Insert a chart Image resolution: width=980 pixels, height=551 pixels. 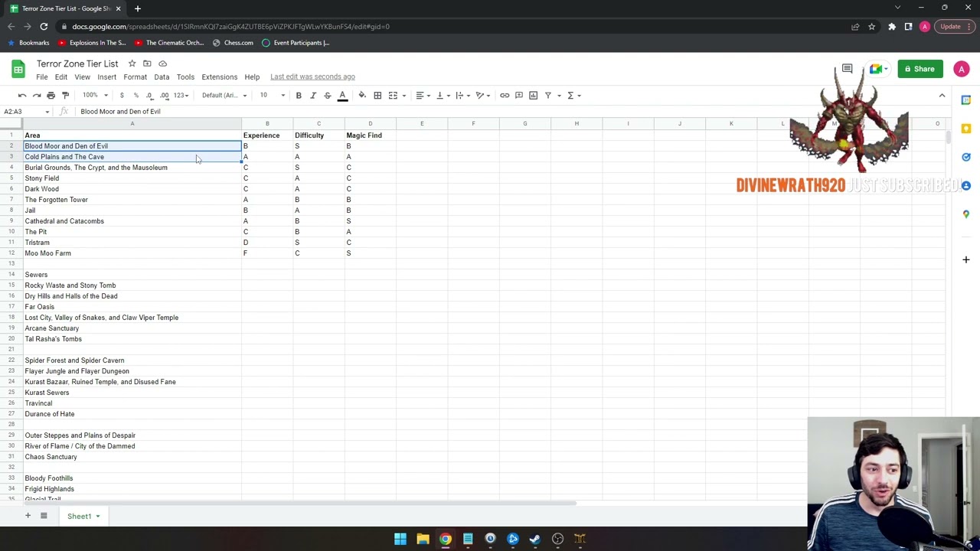pos(534,95)
